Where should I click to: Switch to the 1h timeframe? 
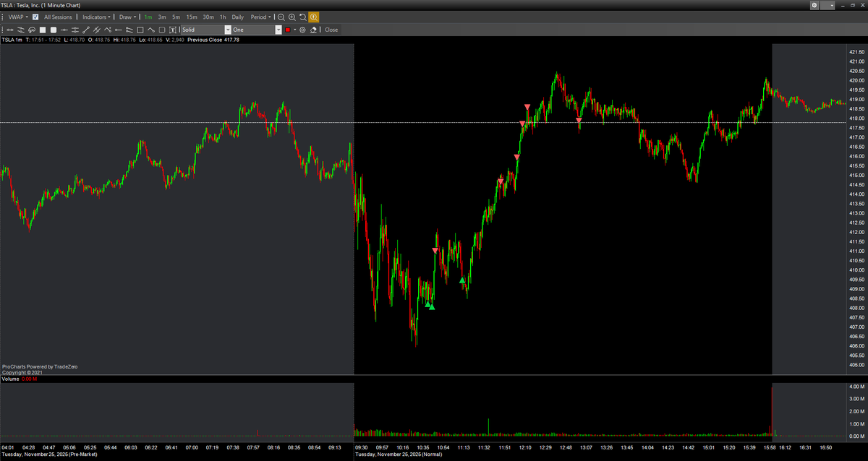(x=223, y=17)
